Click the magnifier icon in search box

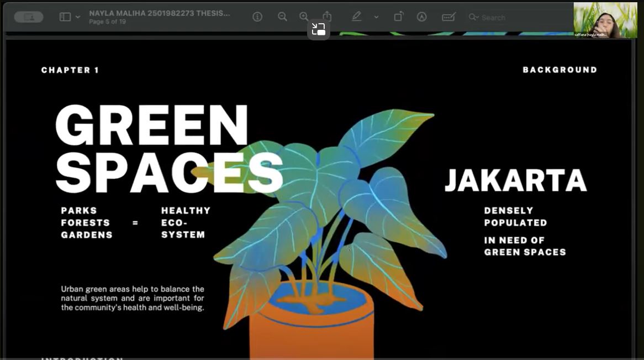click(473, 18)
